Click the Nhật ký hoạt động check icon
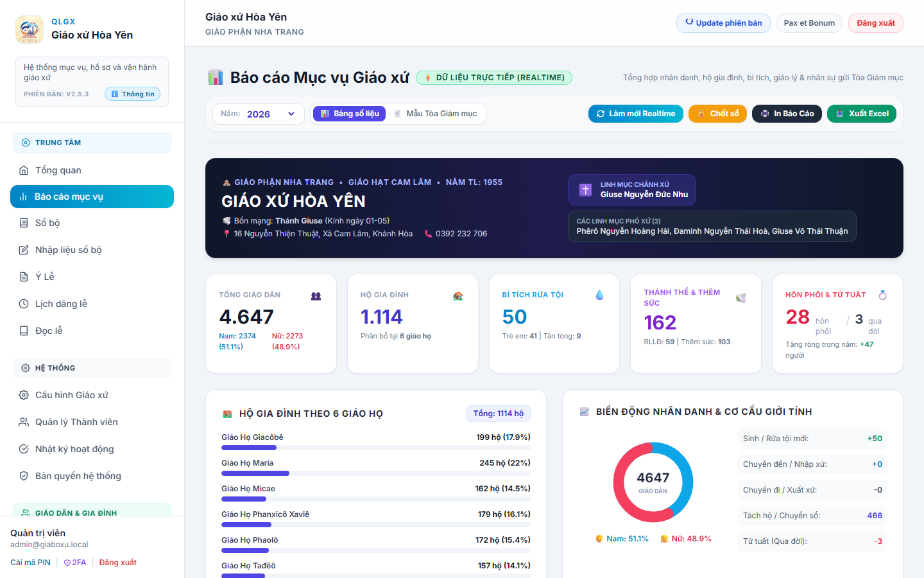 coord(24,449)
